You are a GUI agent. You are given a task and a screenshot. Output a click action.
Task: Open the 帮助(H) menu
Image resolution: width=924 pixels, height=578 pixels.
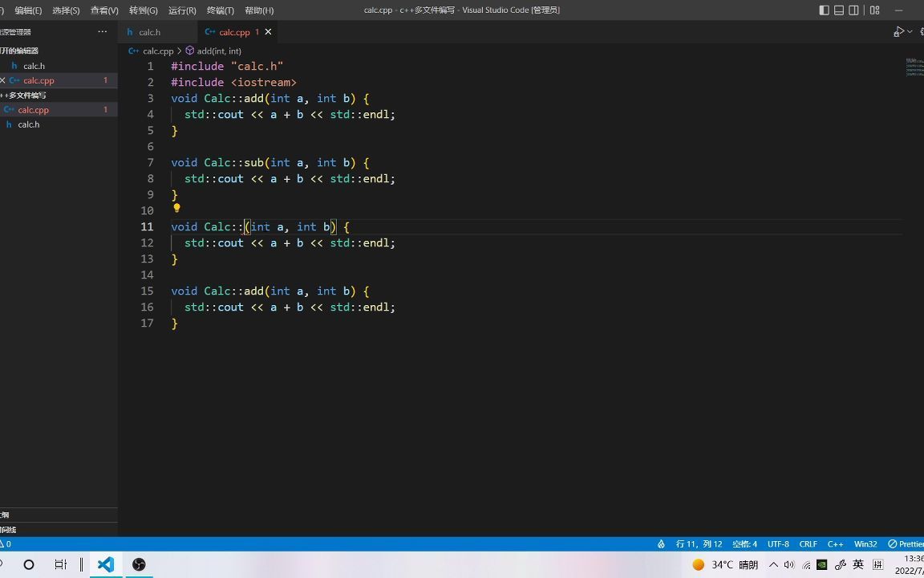pyautogui.click(x=259, y=10)
